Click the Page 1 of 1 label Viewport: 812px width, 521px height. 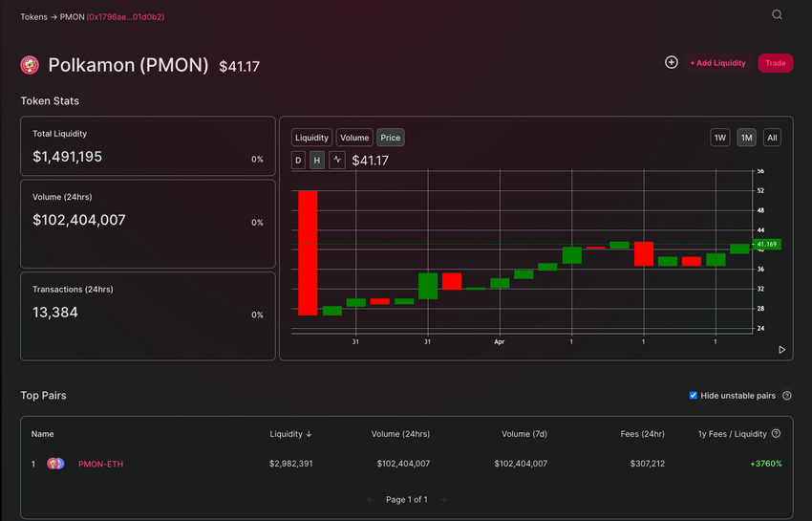[x=407, y=500]
